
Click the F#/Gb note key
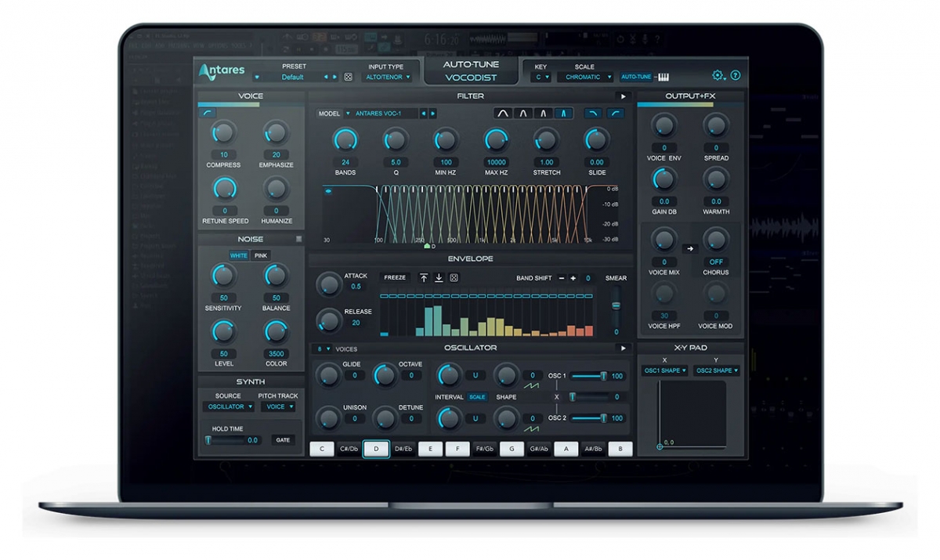pyautogui.click(x=485, y=449)
